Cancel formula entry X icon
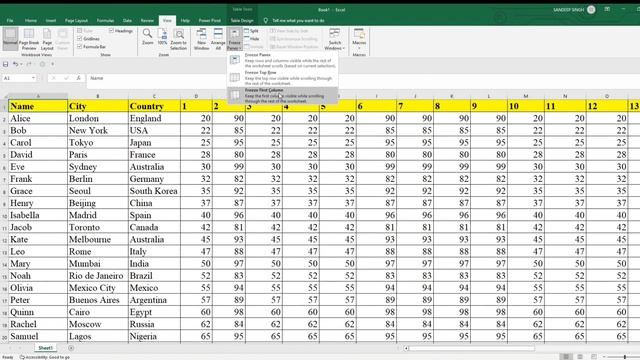This screenshot has width=640, height=360. click(53, 78)
